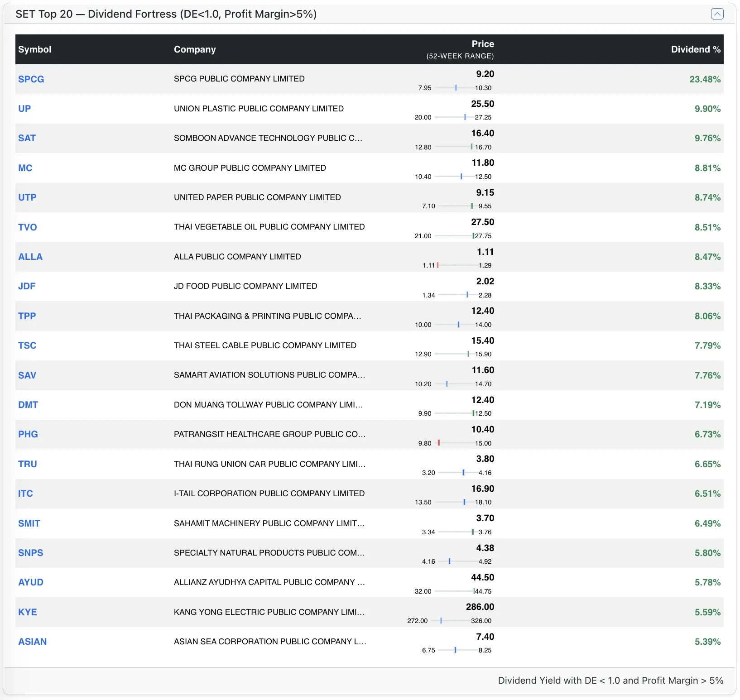
Task: Open the SNPS symbol link
Action: pyautogui.click(x=30, y=553)
